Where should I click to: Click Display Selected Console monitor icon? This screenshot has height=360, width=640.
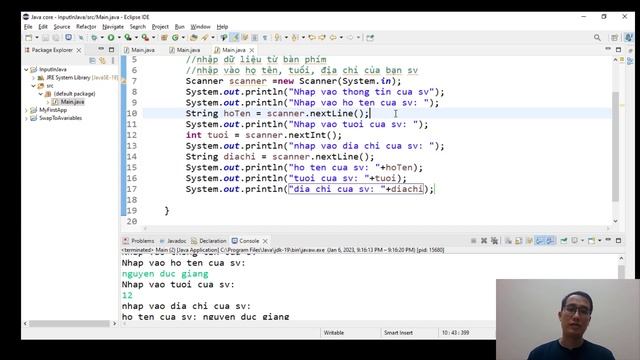pyautogui.click(x=574, y=241)
